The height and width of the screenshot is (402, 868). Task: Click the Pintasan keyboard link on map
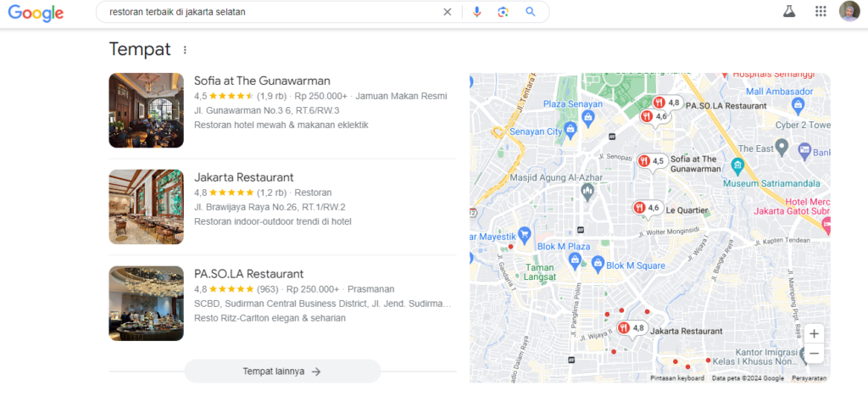point(677,378)
